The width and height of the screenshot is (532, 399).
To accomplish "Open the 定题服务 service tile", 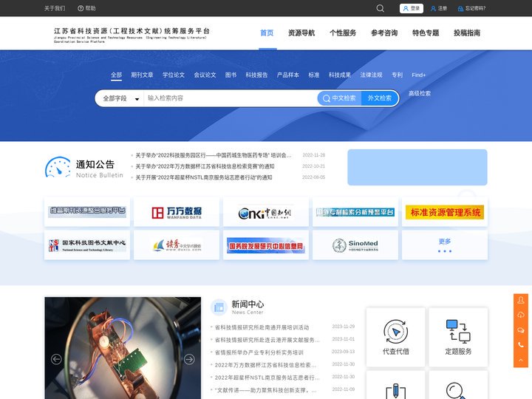I will click(x=458, y=337).
